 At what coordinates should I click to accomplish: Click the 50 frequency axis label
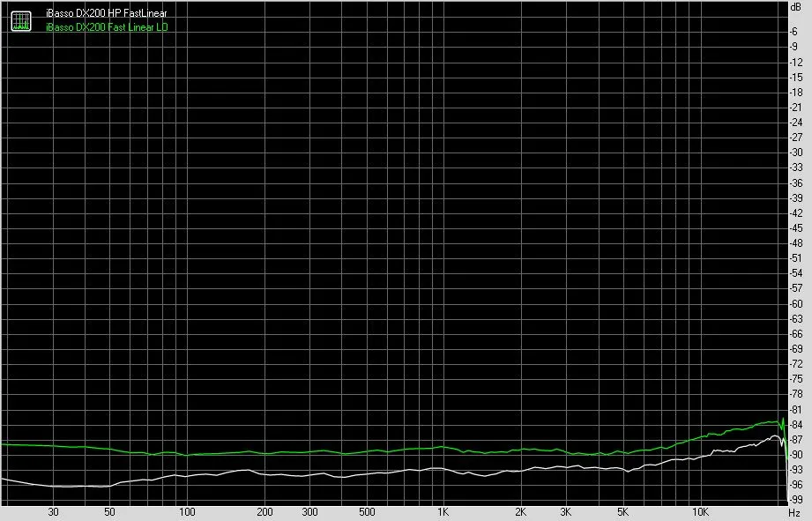109,512
